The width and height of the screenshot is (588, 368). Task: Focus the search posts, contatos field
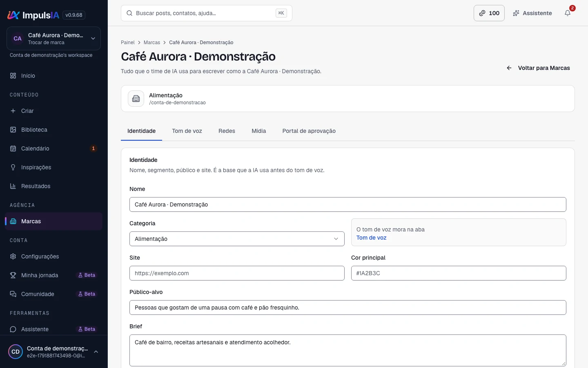(207, 13)
